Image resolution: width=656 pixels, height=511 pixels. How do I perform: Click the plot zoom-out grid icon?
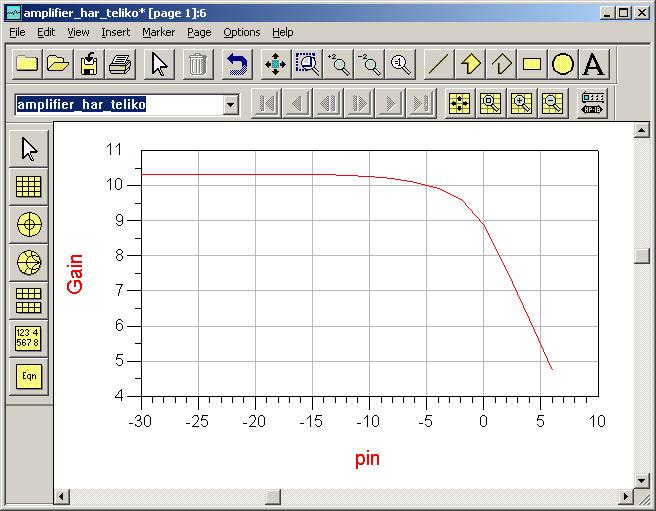553,103
